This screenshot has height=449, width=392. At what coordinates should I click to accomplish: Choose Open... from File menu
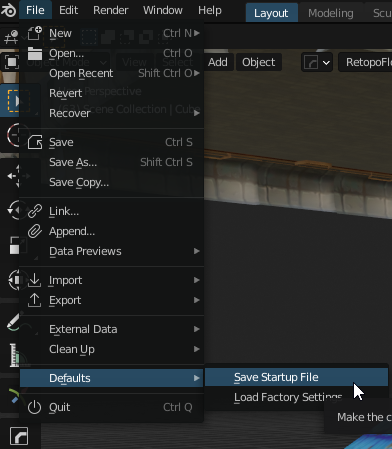(112, 53)
